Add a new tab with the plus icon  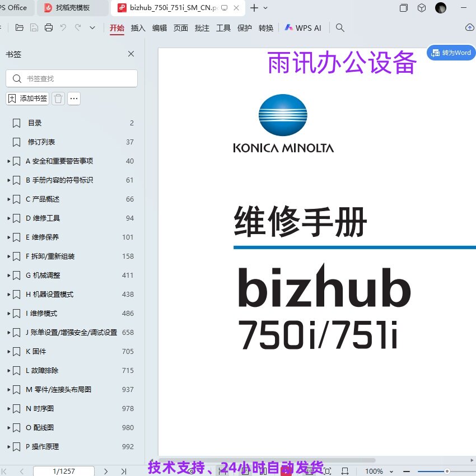coord(254,8)
